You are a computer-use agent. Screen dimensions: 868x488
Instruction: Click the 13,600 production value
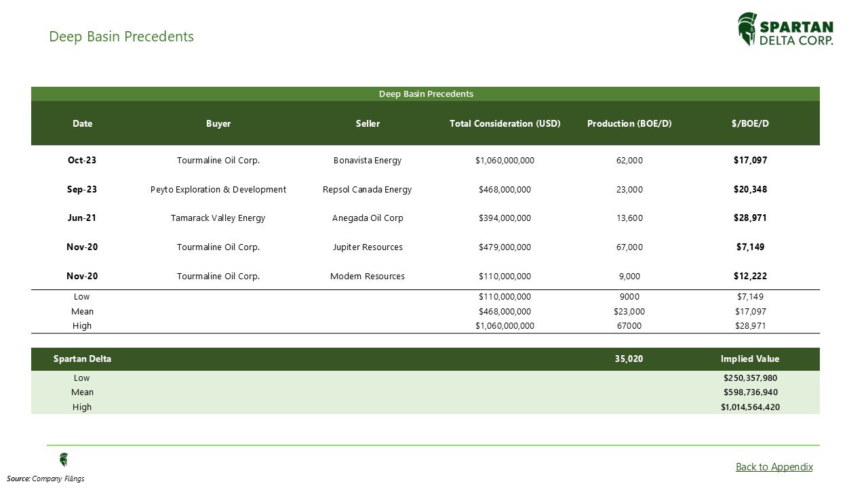click(x=629, y=218)
